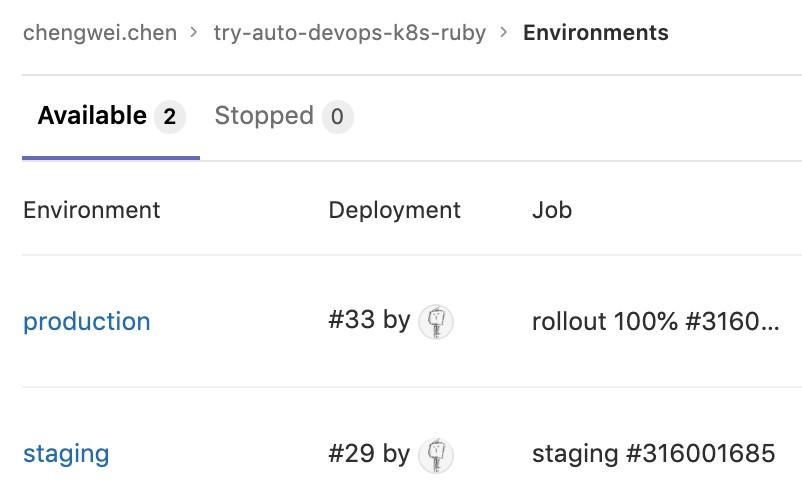Open job staging #316001685
Viewport: 802px width, 500px height.
(653, 454)
